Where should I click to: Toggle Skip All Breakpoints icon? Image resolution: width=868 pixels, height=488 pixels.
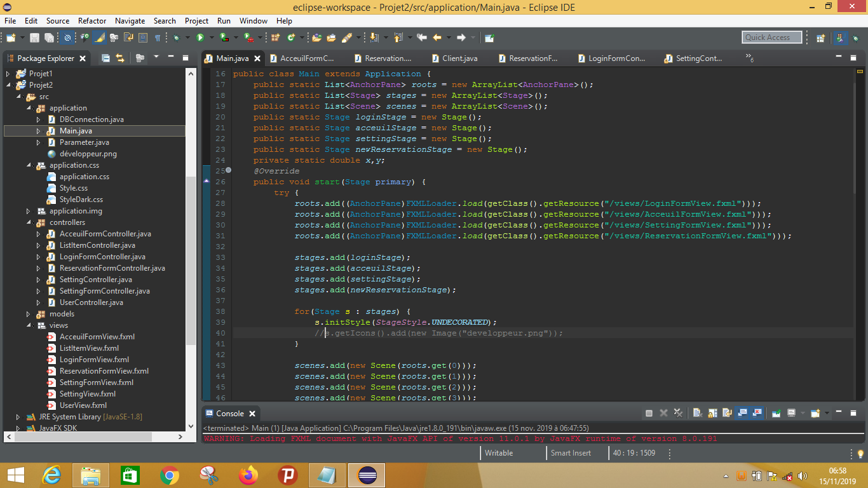coord(67,37)
